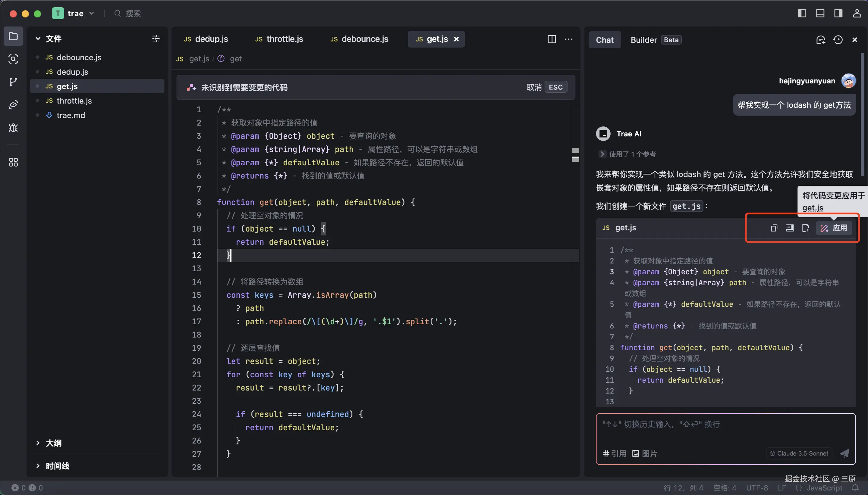Expand the 时间线 timeline section

57,466
